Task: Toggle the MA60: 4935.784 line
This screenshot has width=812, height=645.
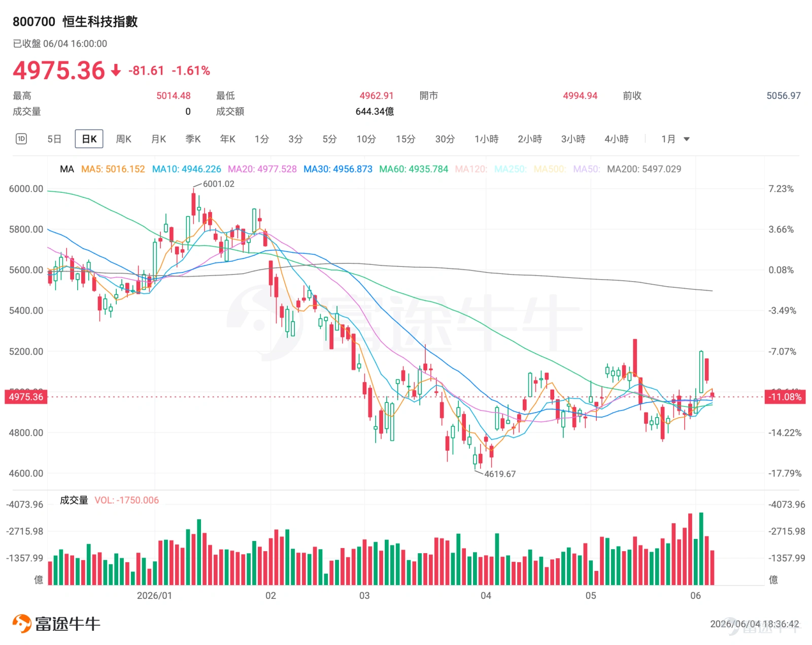Action: (x=414, y=169)
